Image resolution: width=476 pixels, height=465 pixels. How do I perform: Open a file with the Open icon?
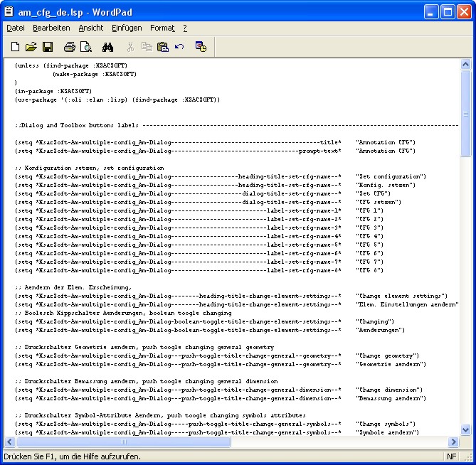pos(31,47)
